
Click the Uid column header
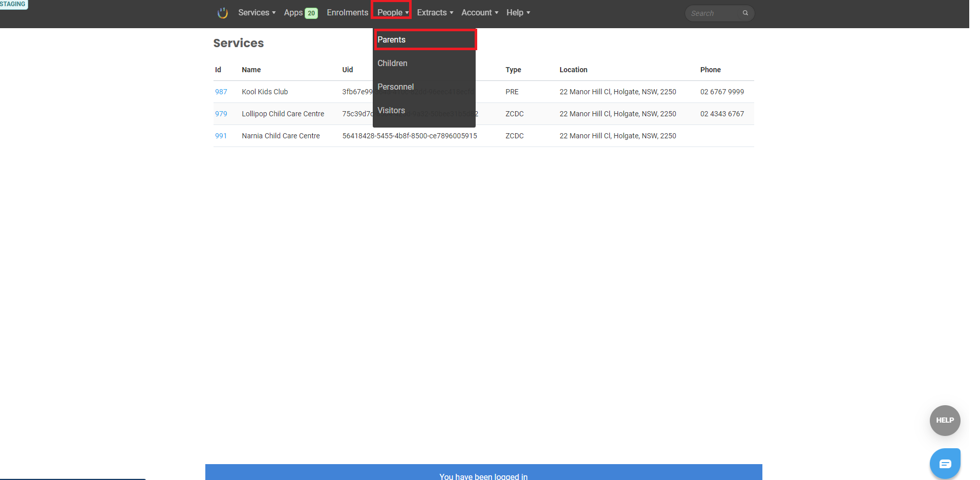[x=348, y=70]
